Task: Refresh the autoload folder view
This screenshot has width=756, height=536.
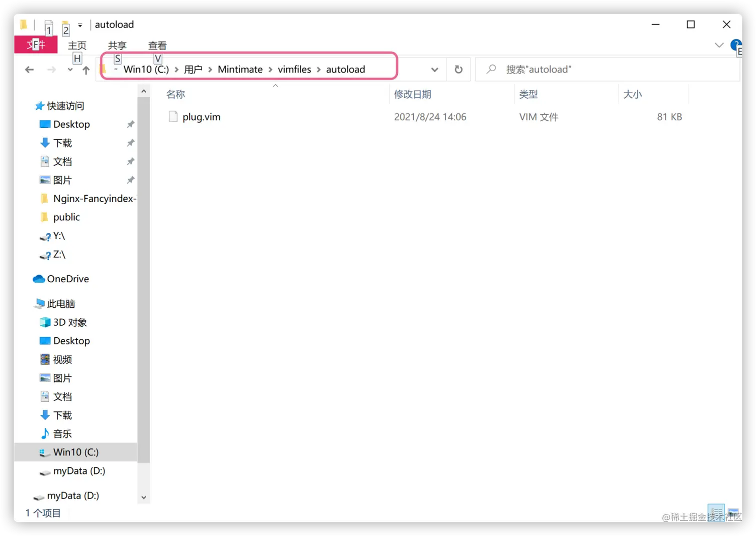Action: pos(458,70)
